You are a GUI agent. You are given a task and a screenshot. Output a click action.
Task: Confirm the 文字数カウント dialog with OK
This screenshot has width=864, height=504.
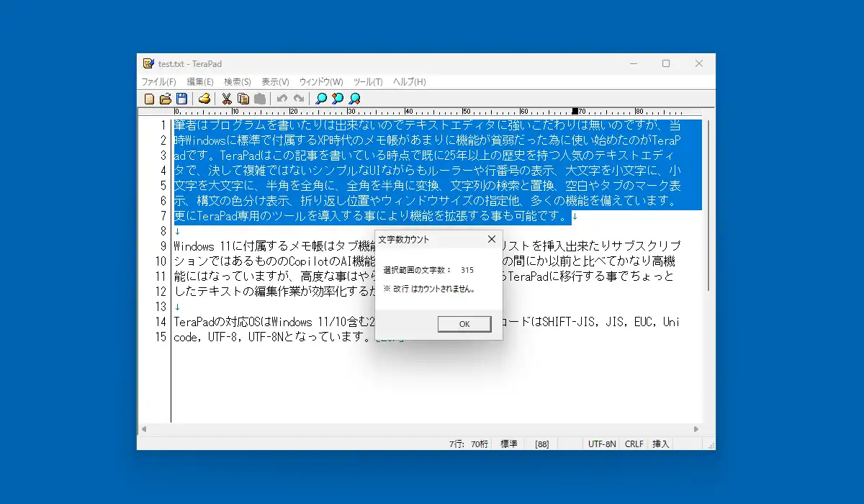click(x=464, y=324)
